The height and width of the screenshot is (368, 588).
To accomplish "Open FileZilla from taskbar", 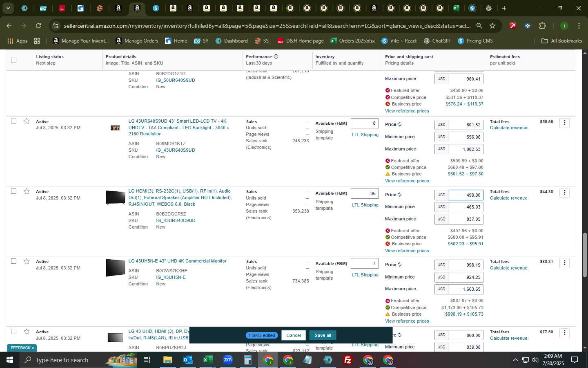I will click(348, 360).
